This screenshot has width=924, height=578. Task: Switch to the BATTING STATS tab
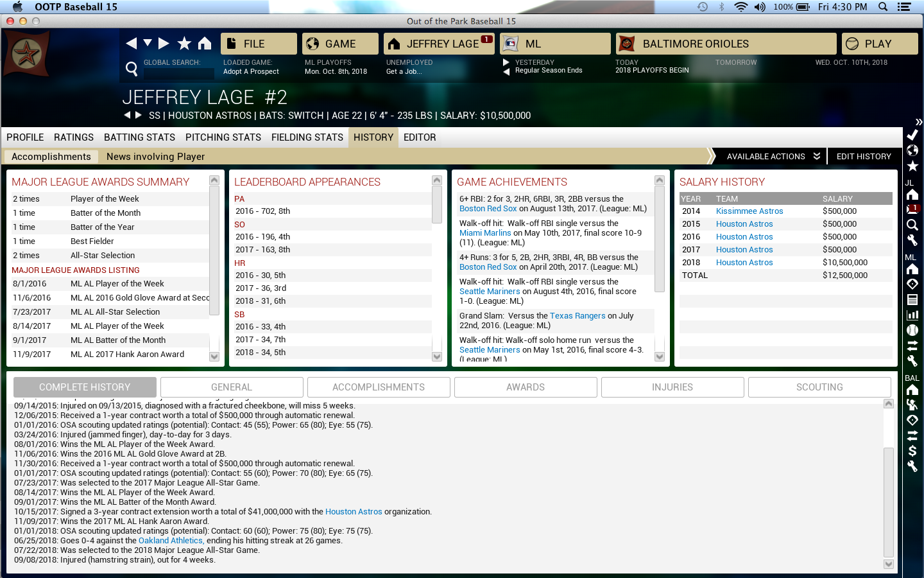click(139, 137)
